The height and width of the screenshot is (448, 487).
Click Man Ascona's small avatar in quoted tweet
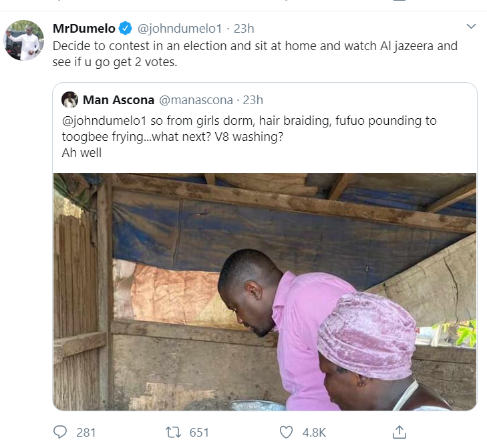pos(69,100)
